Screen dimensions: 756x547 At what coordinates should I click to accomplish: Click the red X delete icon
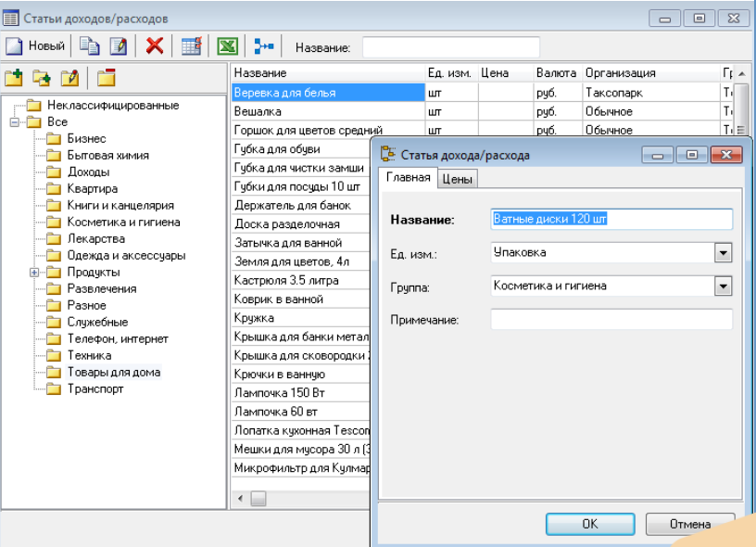[x=155, y=46]
